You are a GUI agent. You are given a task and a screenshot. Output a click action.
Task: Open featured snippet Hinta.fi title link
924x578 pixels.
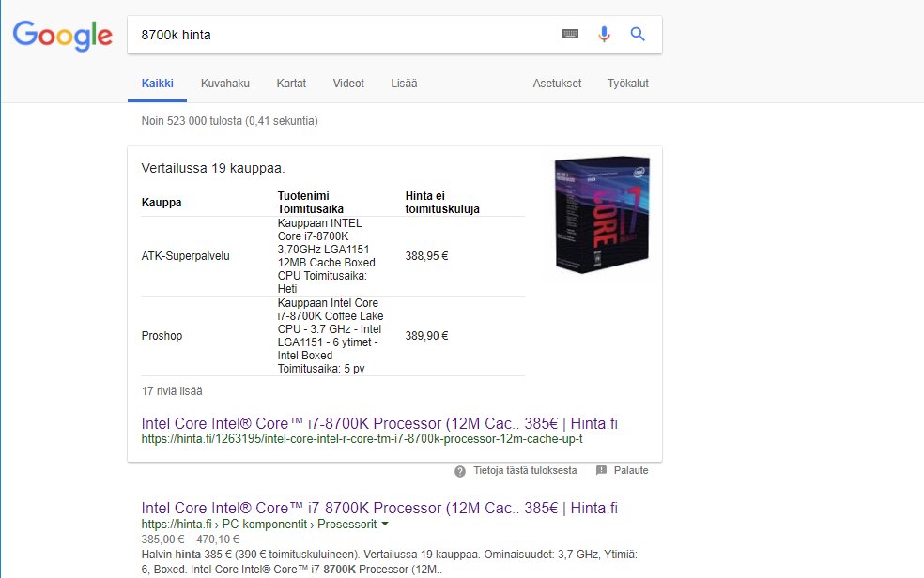[379, 424]
